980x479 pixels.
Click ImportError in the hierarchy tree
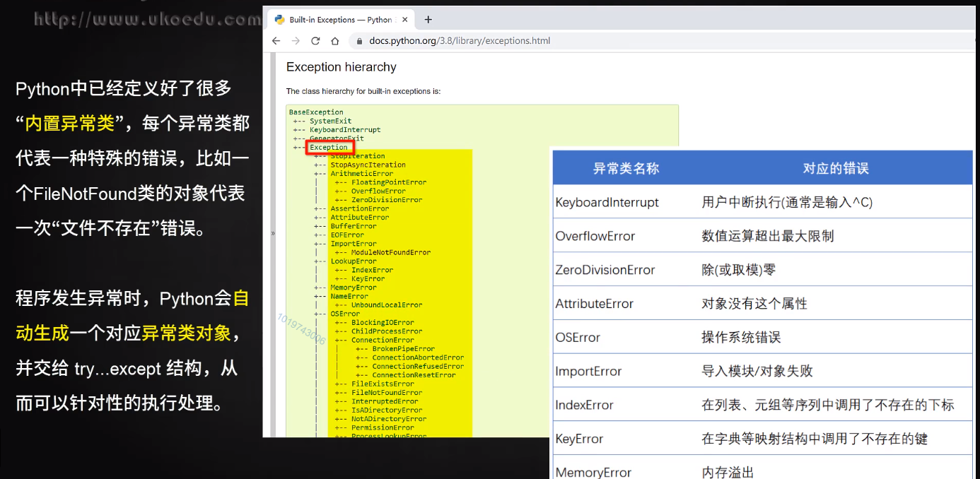(354, 244)
